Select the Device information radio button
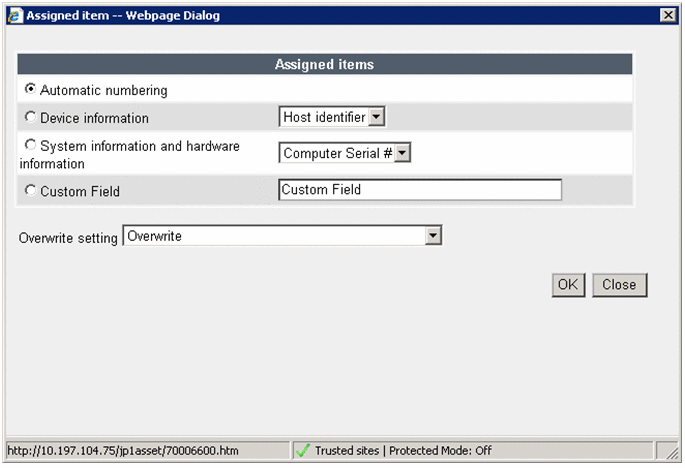The image size is (685, 468). (x=30, y=117)
